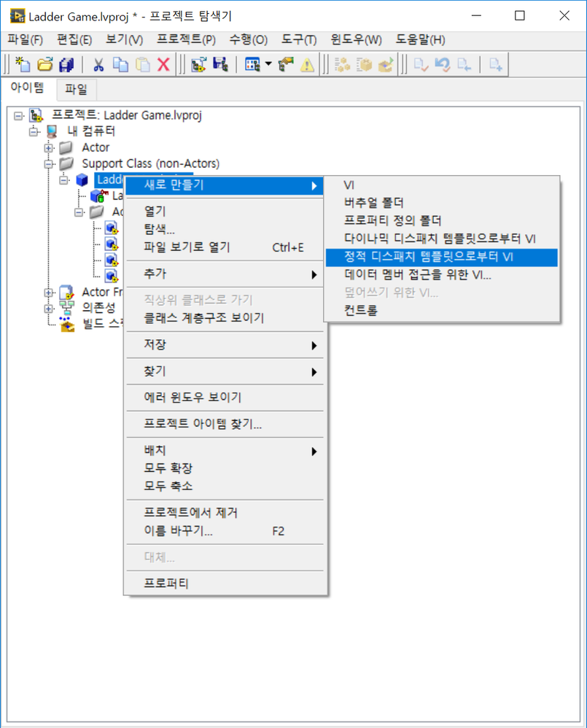Click the Ladder Game.lvproj project icon in tree
The width and height of the screenshot is (587, 728).
tap(36, 115)
